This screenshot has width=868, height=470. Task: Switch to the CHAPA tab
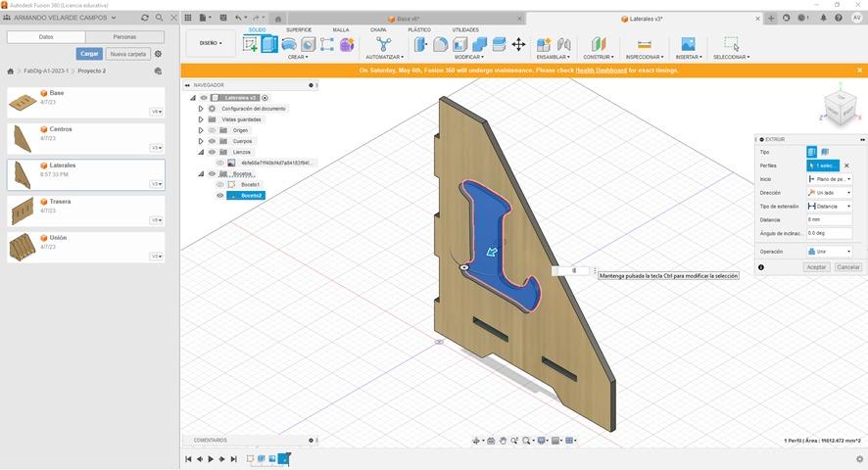coord(378,30)
